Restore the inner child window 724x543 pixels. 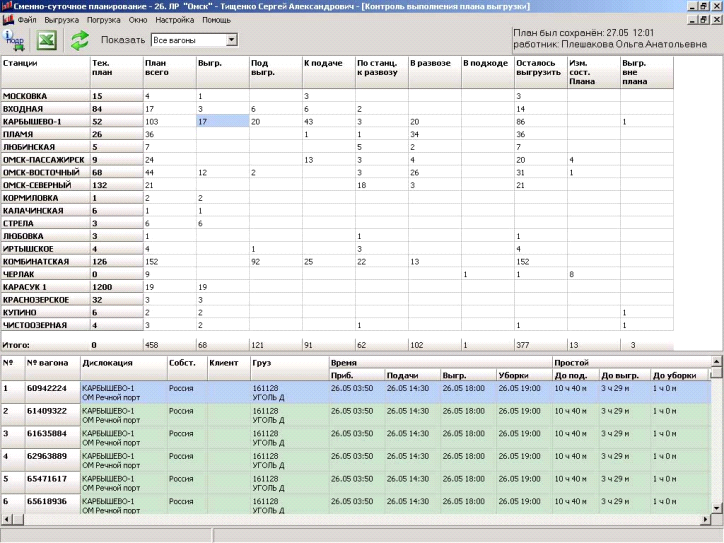click(x=704, y=19)
